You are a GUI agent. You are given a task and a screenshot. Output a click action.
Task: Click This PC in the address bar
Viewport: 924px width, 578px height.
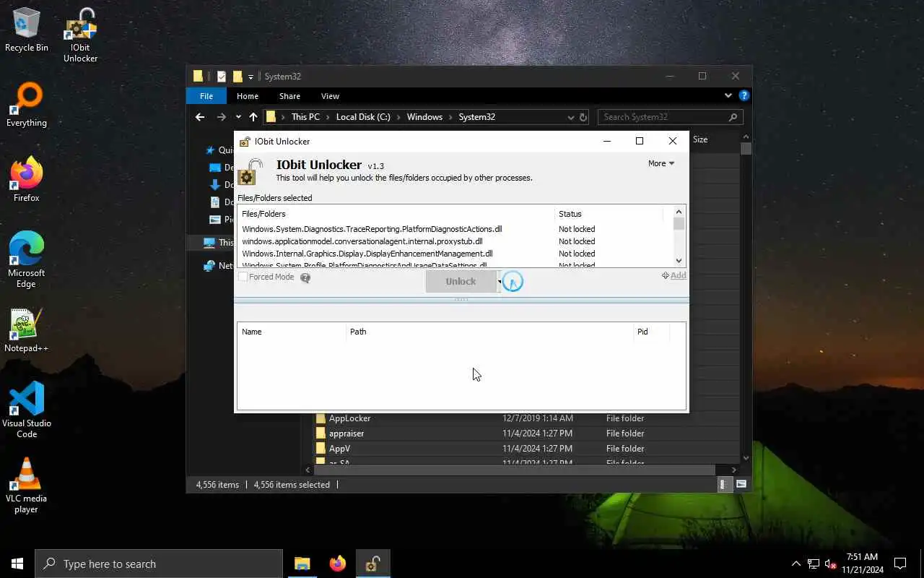click(x=305, y=117)
